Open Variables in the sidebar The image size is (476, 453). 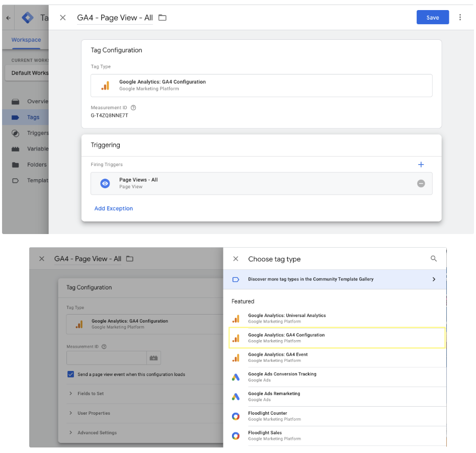(x=26, y=149)
